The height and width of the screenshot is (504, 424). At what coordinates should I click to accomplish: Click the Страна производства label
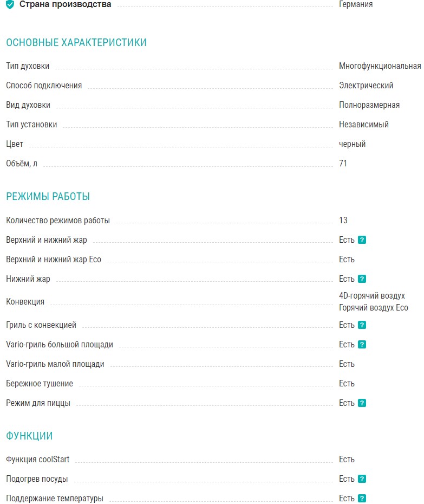pos(66,4)
